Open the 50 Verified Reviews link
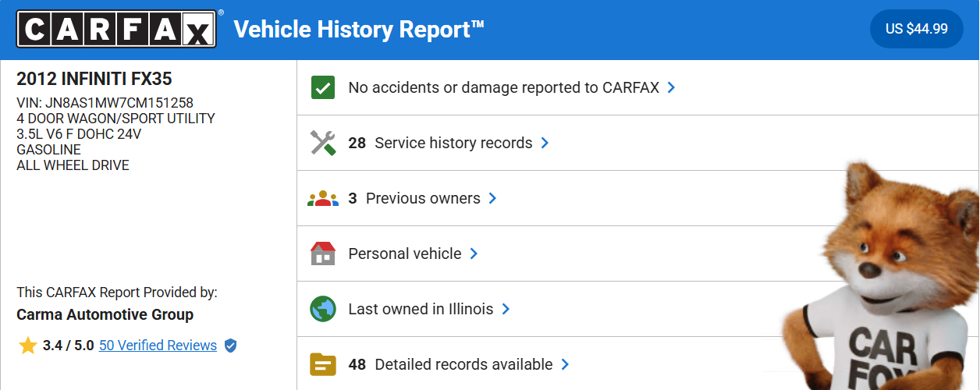This screenshot has height=390, width=980. click(158, 346)
